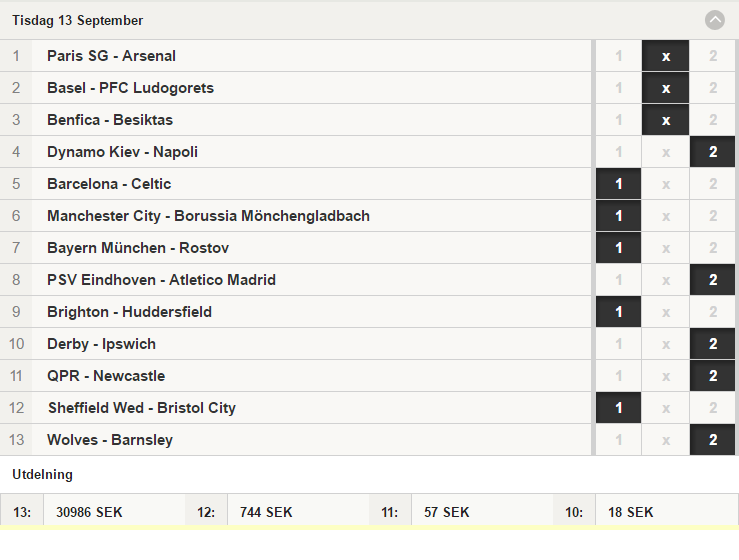The height and width of the screenshot is (560, 739).
Task: Toggle 2 for Dynamo Kiev - Napoli
Action: (713, 152)
